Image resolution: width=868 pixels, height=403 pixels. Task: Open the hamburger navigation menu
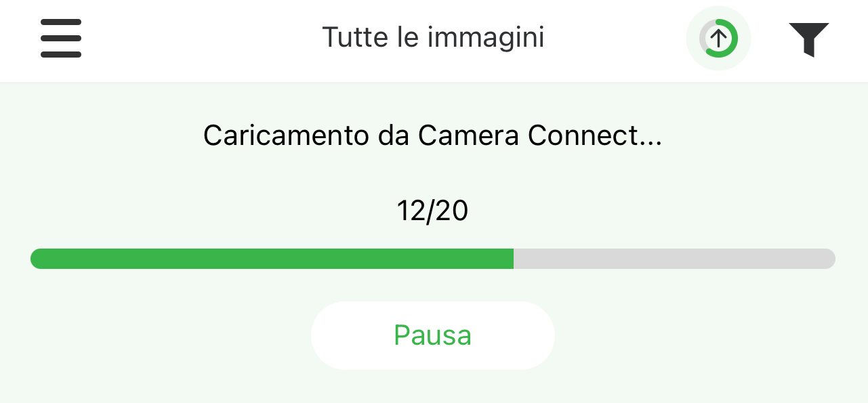pyautogui.click(x=61, y=38)
